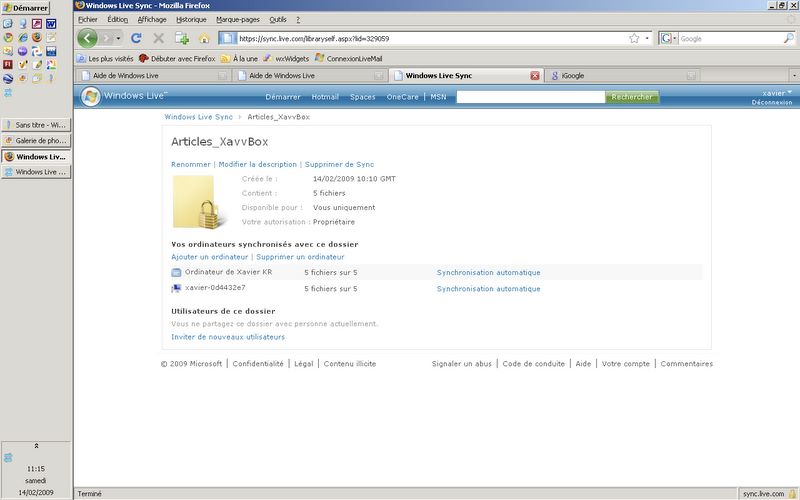Viewport: 800px width, 500px height.
Task: Open the Historique menu
Action: 191,19
